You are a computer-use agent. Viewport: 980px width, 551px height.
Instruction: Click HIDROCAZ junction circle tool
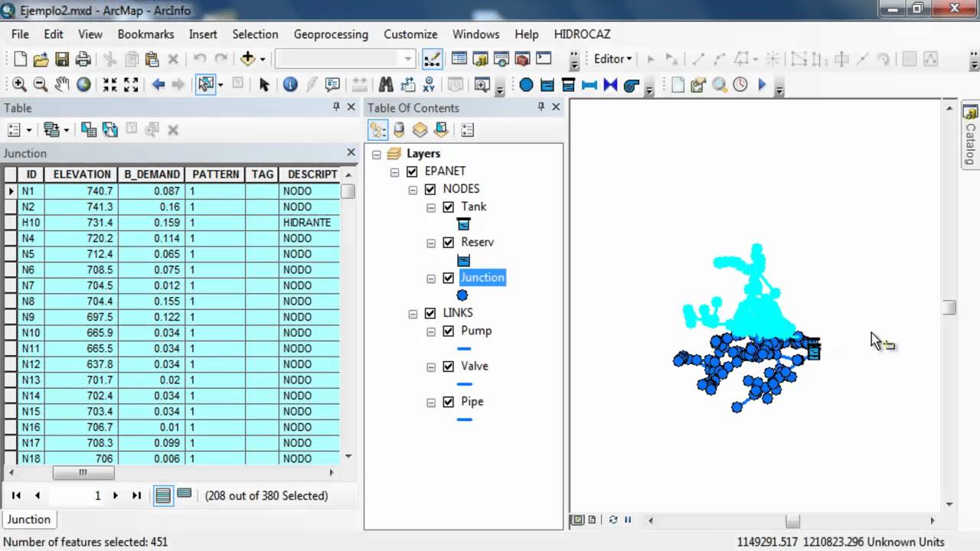point(526,85)
